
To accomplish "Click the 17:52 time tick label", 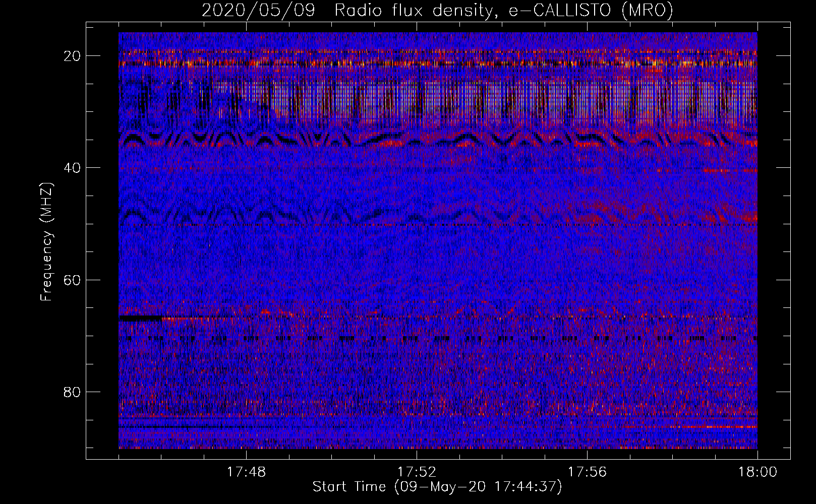I will click(417, 472).
